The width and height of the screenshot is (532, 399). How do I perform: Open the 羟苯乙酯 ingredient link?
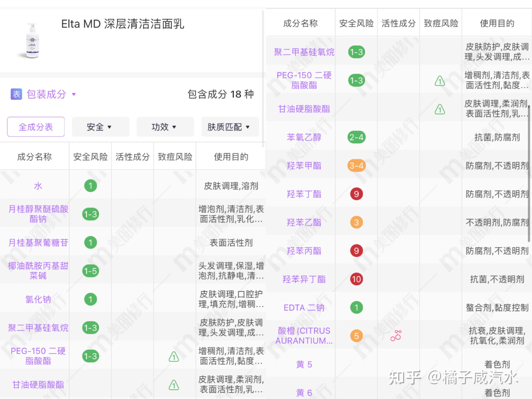tap(304, 222)
